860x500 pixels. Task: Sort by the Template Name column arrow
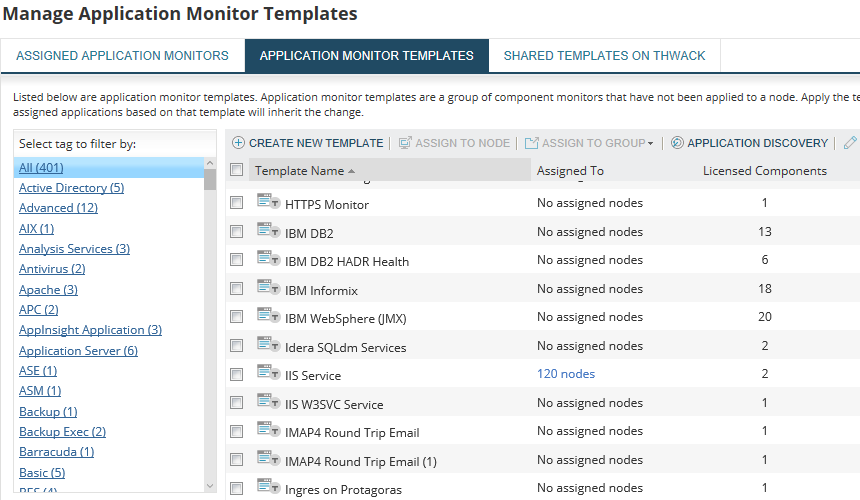[351, 171]
